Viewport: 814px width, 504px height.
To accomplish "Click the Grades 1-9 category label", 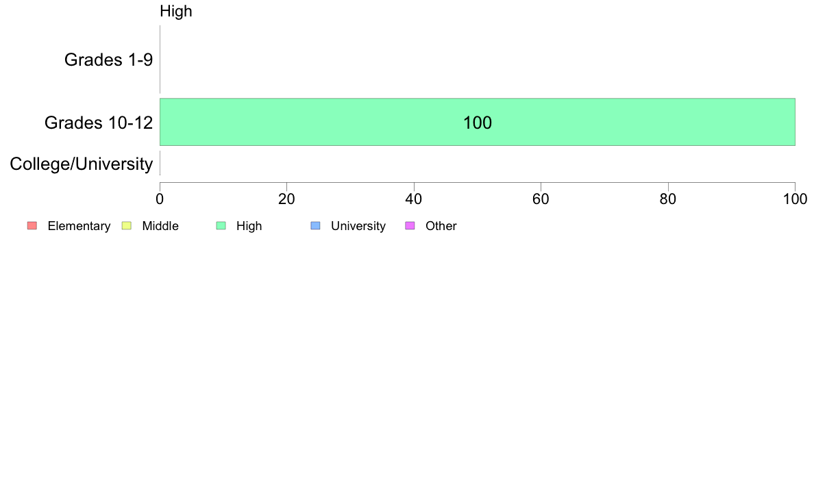I will [x=108, y=60].
